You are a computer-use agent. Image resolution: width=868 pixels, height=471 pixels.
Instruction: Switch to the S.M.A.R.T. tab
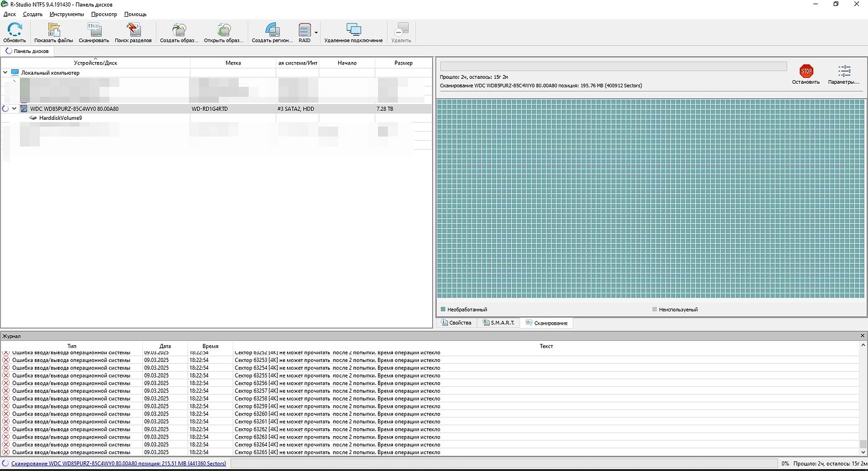(x=498, y=323)
